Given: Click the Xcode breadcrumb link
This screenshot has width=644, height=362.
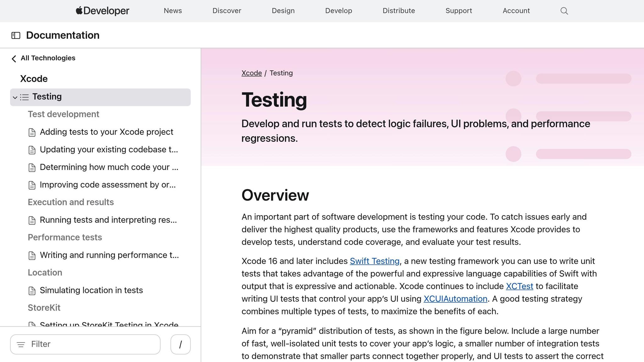Looking at the screenshot, I should tap(251, 73).
